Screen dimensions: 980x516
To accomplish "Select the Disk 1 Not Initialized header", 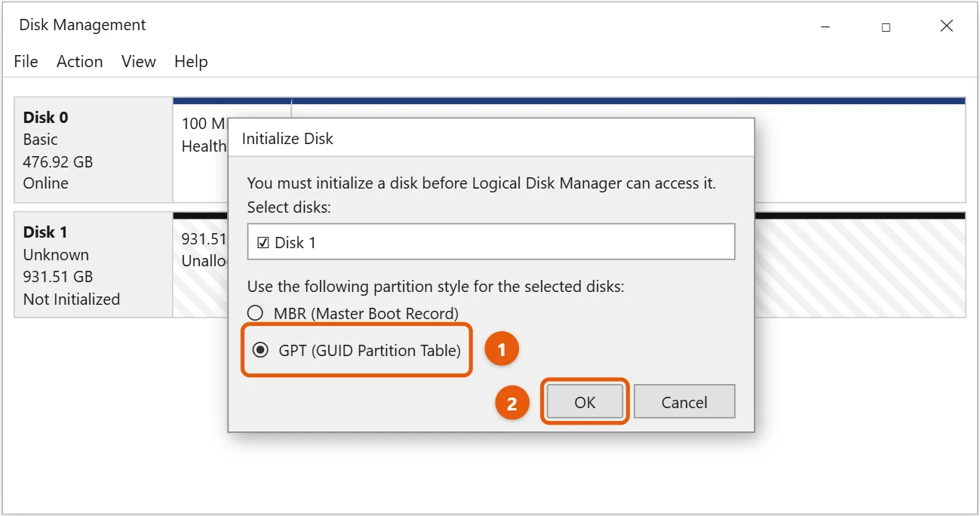I will pyautogui.click(x=94, y=265).
